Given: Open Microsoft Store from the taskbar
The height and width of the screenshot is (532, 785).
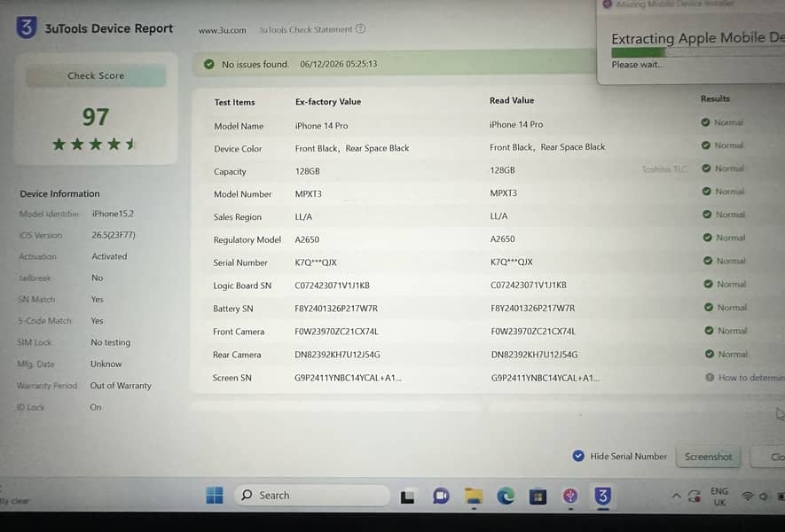Looking at the screenshot, I should (x=538, y=497).
